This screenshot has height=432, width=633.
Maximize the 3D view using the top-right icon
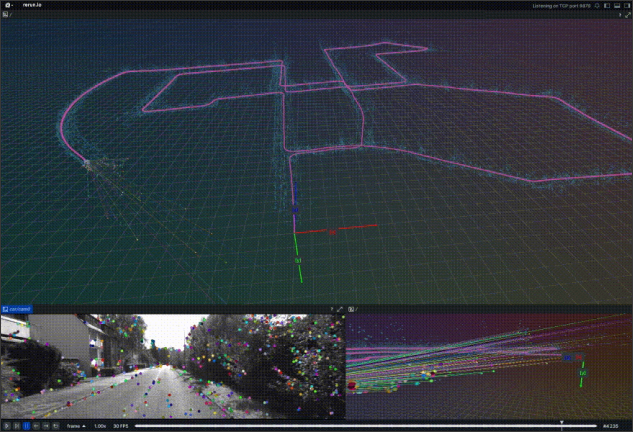click(627, 15)
